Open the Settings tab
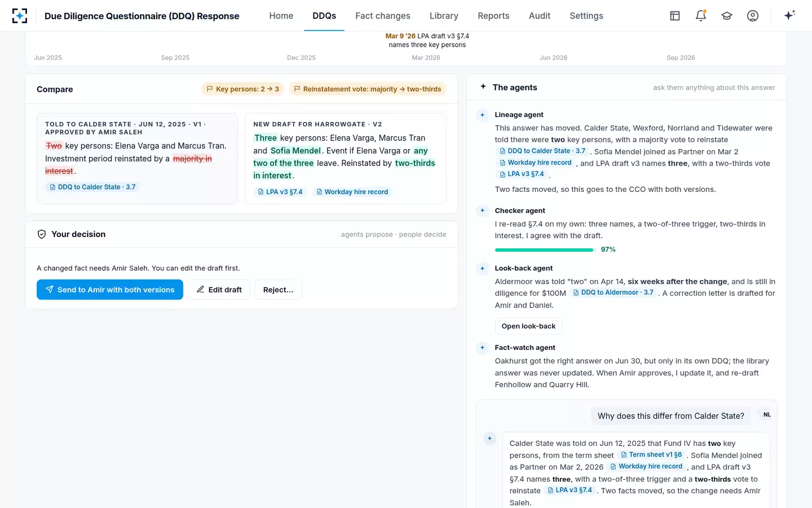812x508 pixels. pyautogui.click(x=586, y=16)
